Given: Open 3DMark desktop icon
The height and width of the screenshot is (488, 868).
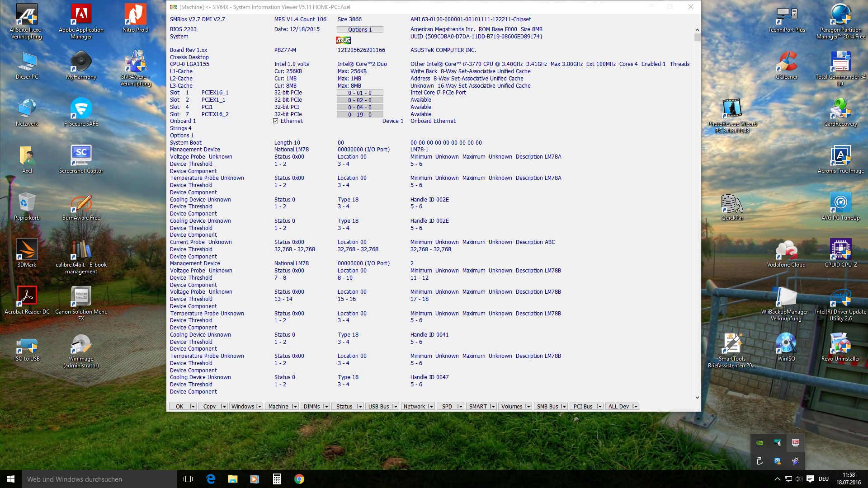Looking at the screenshot, I should [27, 250].
